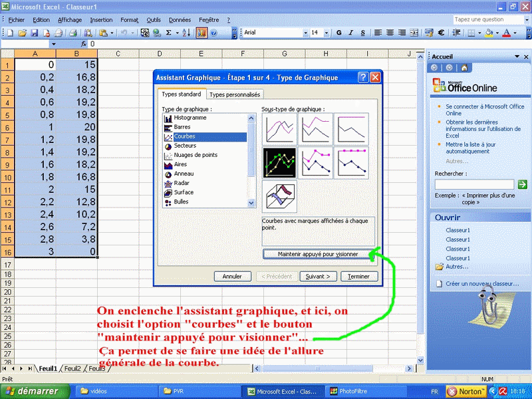Click the borders grid icon

coord(471,33)
